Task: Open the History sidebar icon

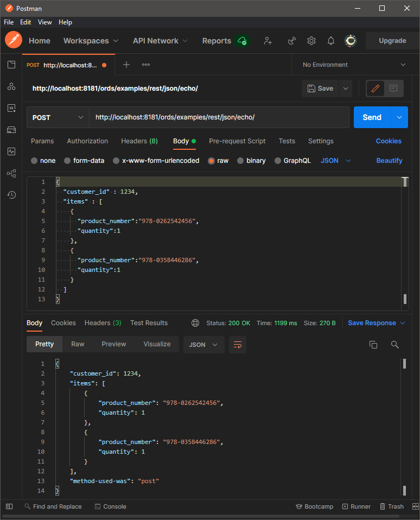Action: point(11,195)
